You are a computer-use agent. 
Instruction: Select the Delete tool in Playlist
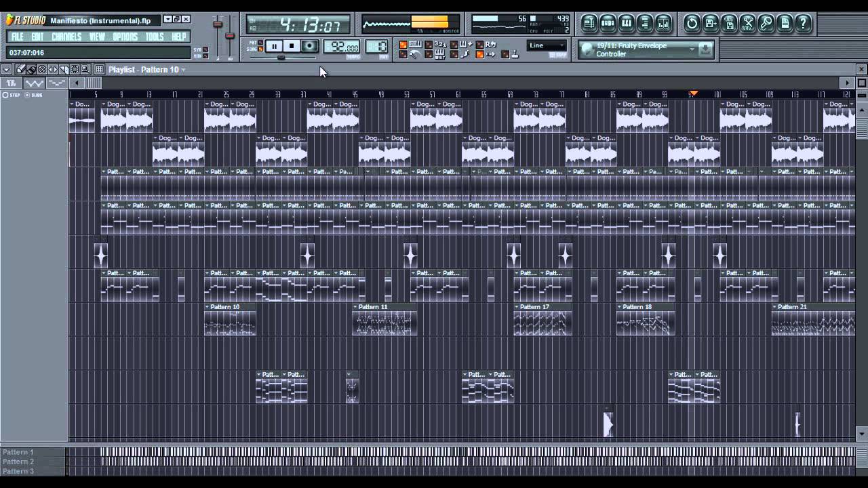[42, 69]
